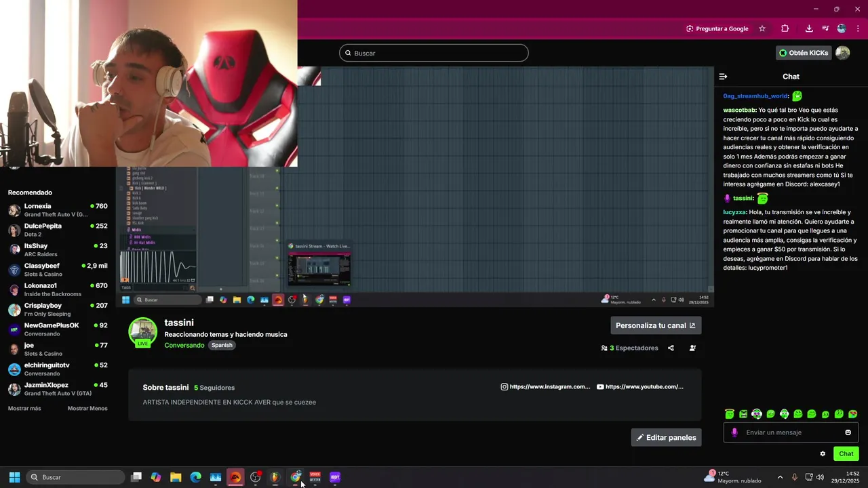Select the heart-eyes Kick emote
868x488 pixels.
(x=852, y=414)
